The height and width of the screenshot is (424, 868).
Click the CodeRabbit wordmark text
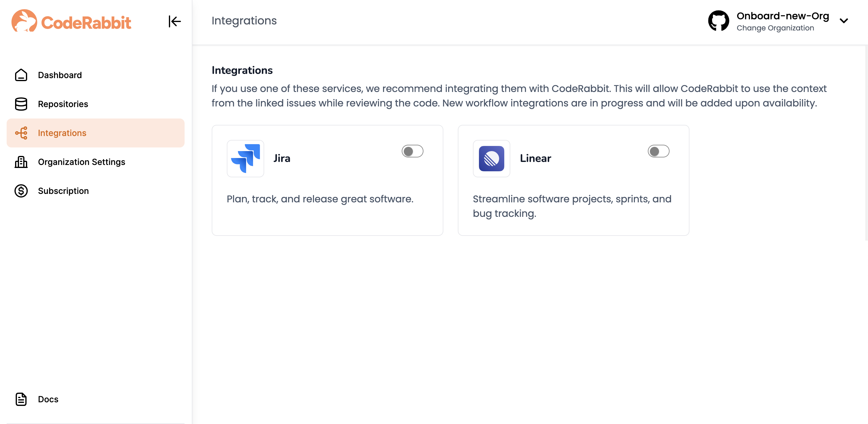click(86, 23)
